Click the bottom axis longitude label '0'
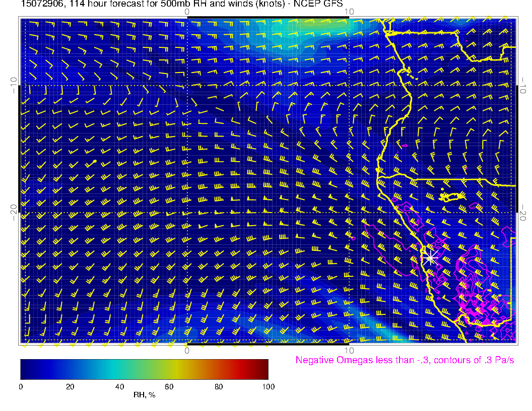The height and width of the screenshot is (411, 532). pos(187,351)
